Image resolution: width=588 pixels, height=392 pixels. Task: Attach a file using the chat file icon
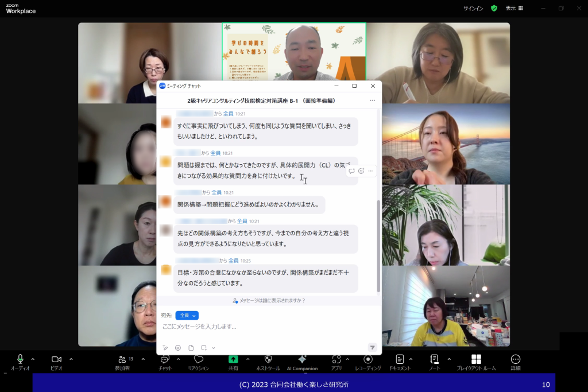coord(191,348)
